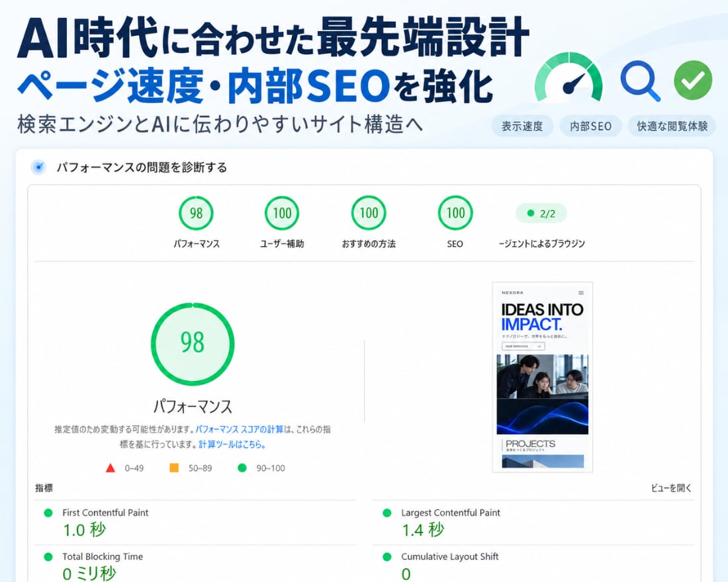This screenshot has height=582, width=728.
Task: Click the green checkmark circle icon
Action: tap(693, 80)
